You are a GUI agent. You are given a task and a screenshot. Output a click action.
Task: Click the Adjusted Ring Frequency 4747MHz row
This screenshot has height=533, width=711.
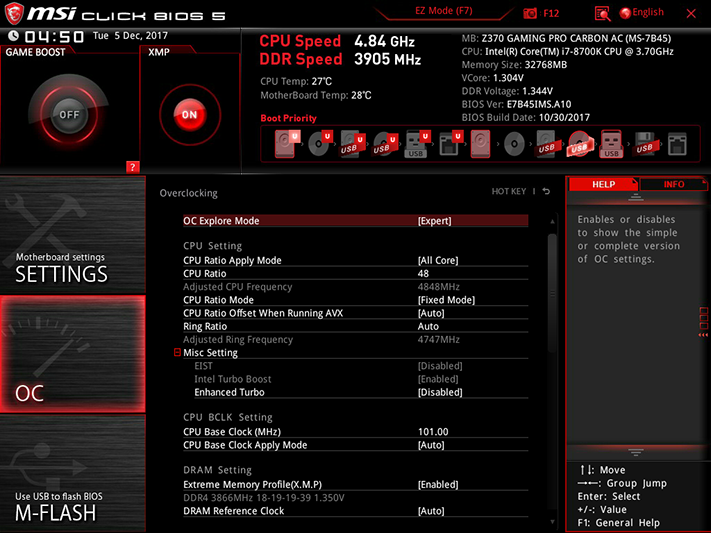click(356, 339)
